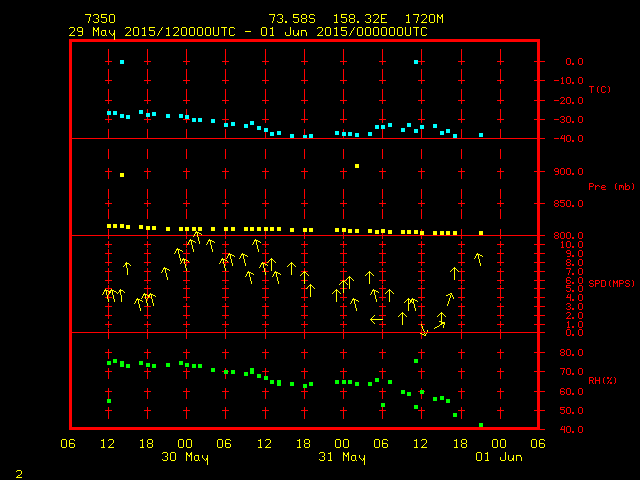Click the lowest green humidity point near 40%

pos(481,425)
